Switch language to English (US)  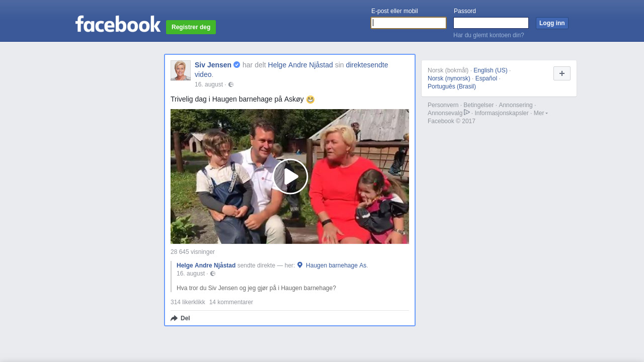pos(490,70)
